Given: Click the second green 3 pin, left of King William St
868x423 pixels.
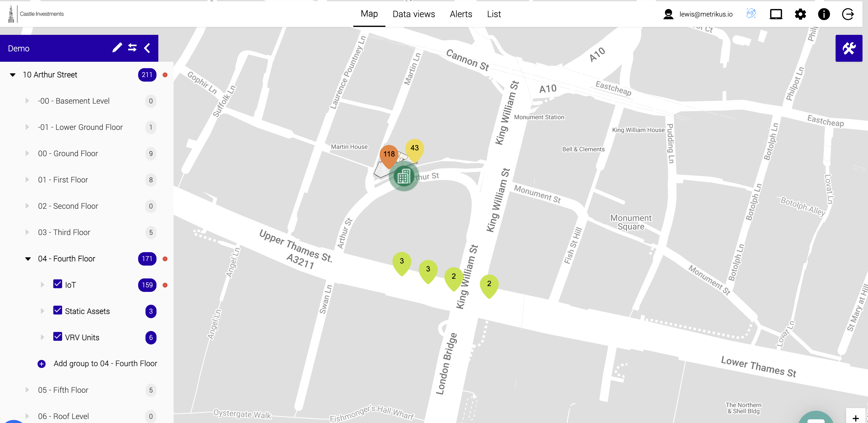Looking at the screenshot, I should [428, 271].
